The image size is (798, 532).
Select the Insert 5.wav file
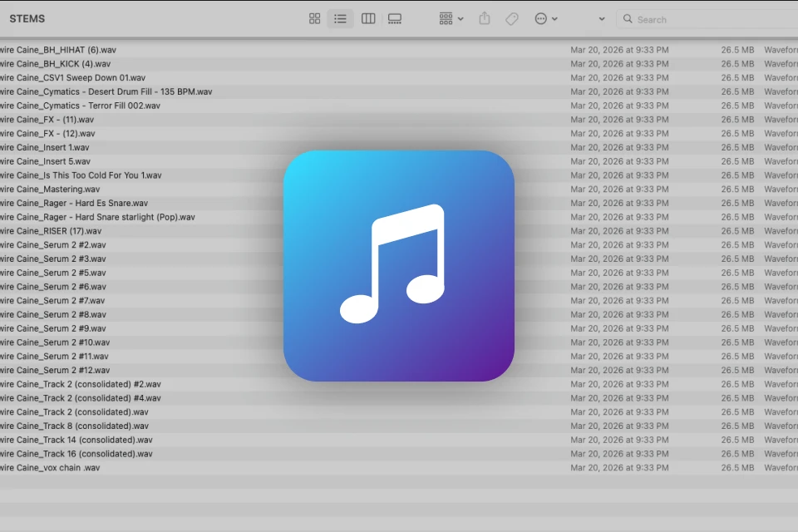point(45,161)
